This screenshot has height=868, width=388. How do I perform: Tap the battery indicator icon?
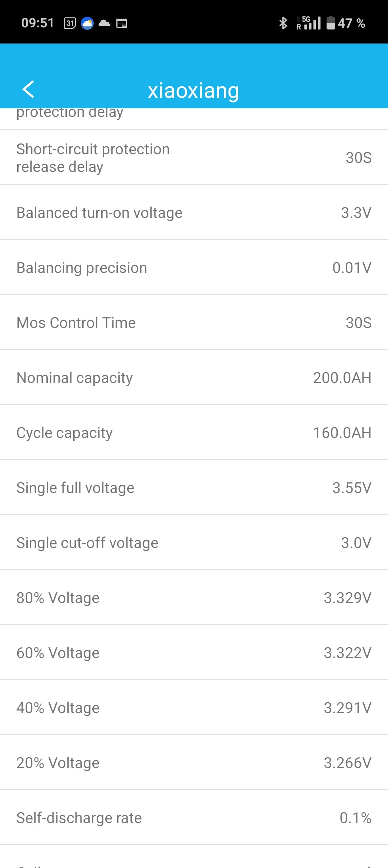331,23
